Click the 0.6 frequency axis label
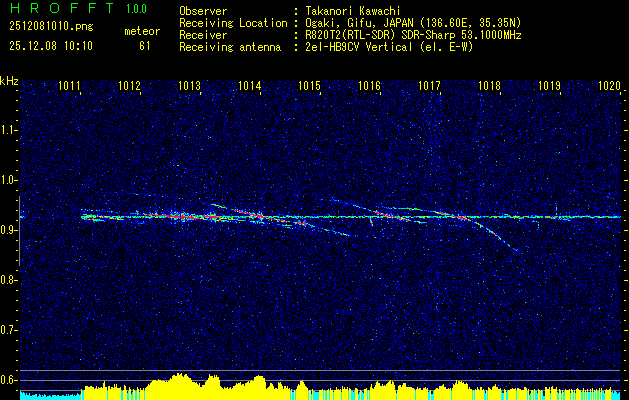This screenshot has height=400, width=629. coord(8,380)
